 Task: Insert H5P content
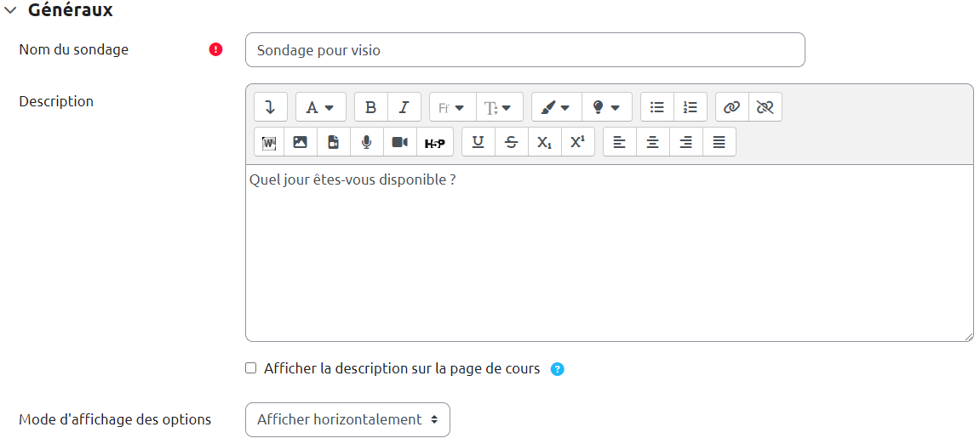point(434,143)
